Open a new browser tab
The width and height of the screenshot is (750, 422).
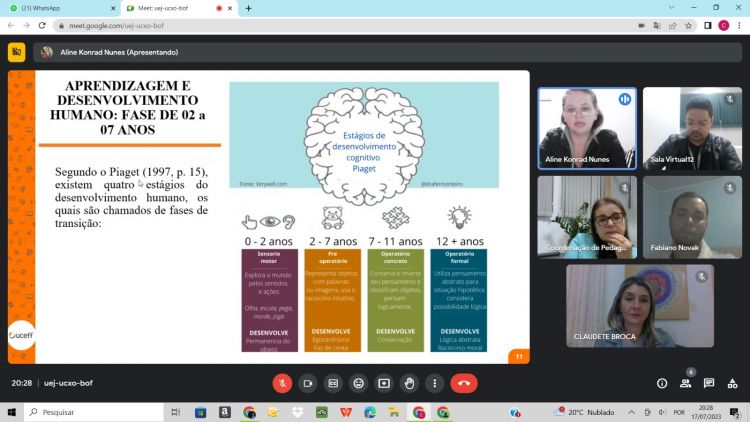pos(248,8)
